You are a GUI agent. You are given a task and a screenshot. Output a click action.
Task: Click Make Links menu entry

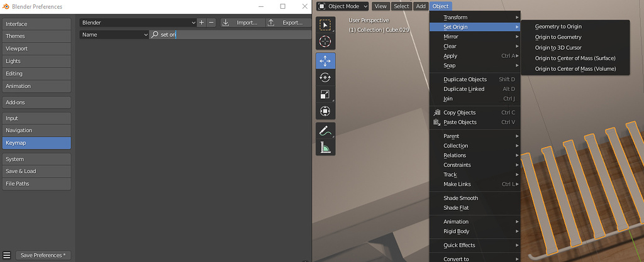(x=475, y=184)
